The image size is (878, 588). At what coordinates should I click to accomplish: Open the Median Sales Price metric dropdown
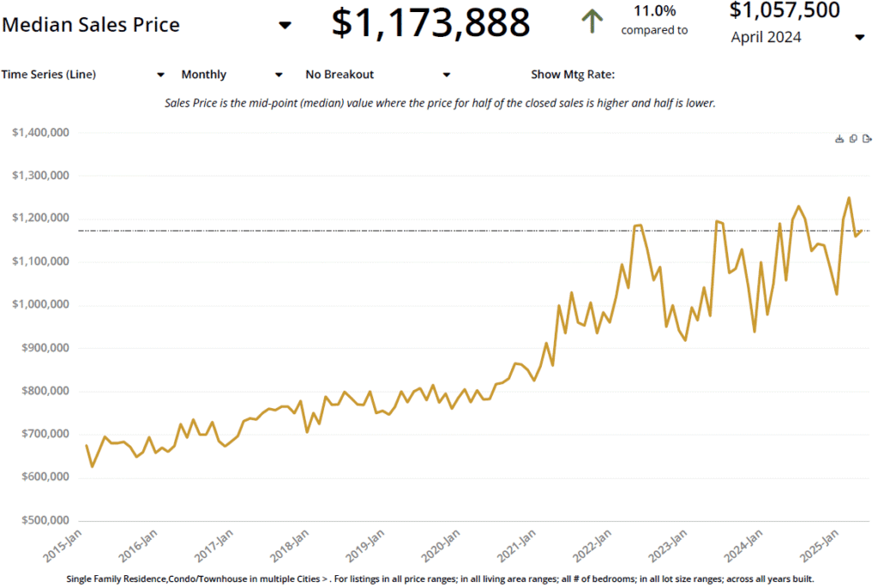tap(286, 26)
